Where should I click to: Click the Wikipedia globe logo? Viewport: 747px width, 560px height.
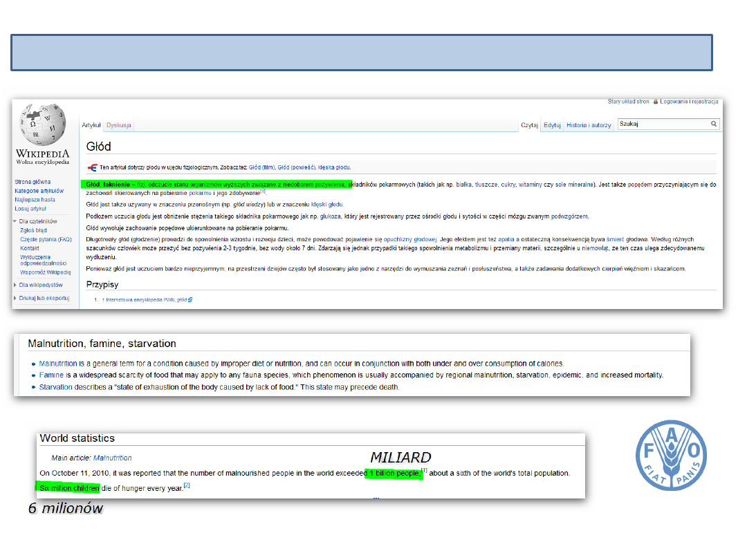coord(43,125)
